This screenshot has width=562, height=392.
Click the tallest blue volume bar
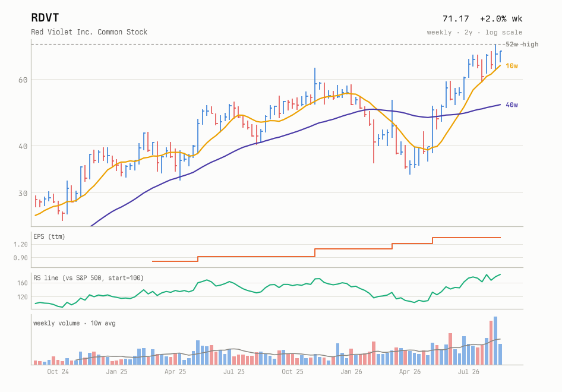tap(495, 341)
